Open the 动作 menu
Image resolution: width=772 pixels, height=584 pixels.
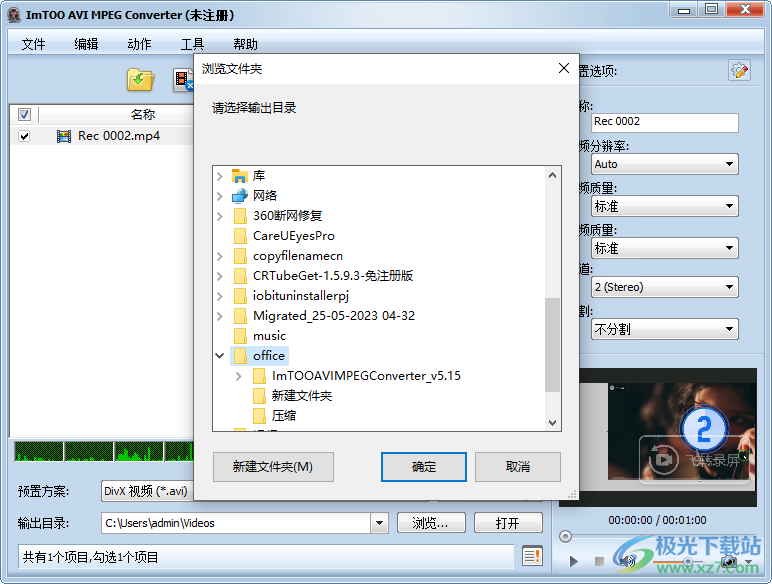pos(139,44)
